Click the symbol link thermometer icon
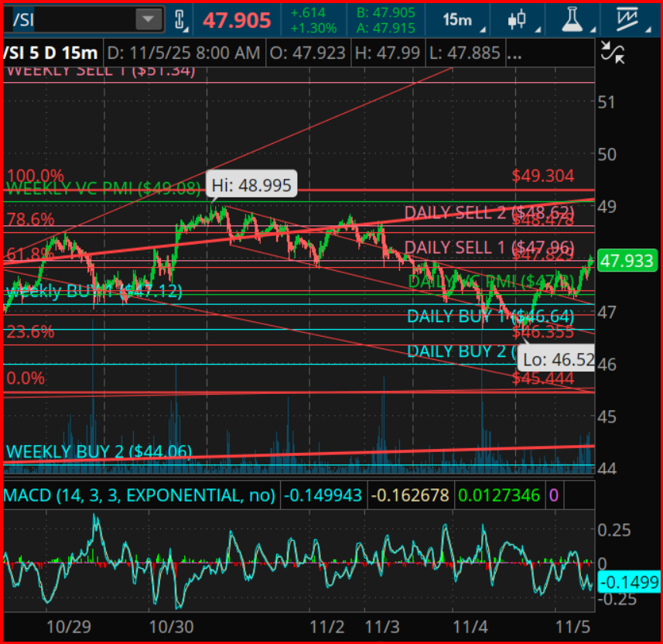 (x=179, y=19)
